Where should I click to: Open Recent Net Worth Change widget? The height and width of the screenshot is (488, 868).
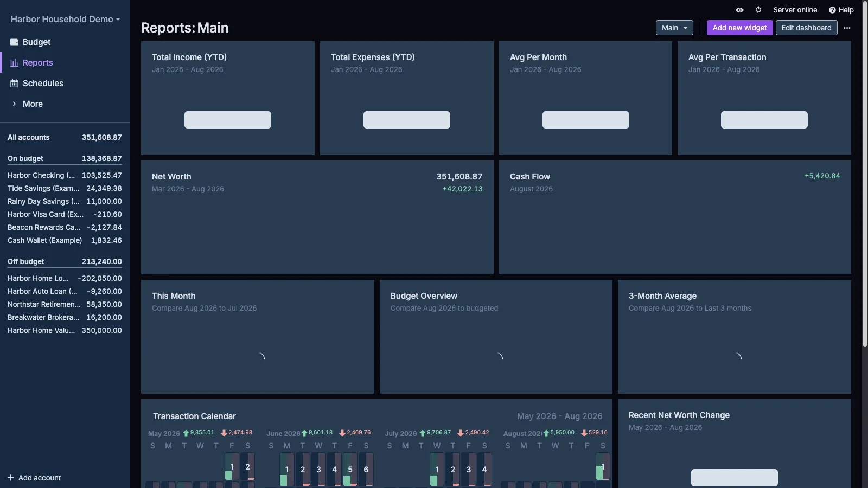tap(735, 444)
